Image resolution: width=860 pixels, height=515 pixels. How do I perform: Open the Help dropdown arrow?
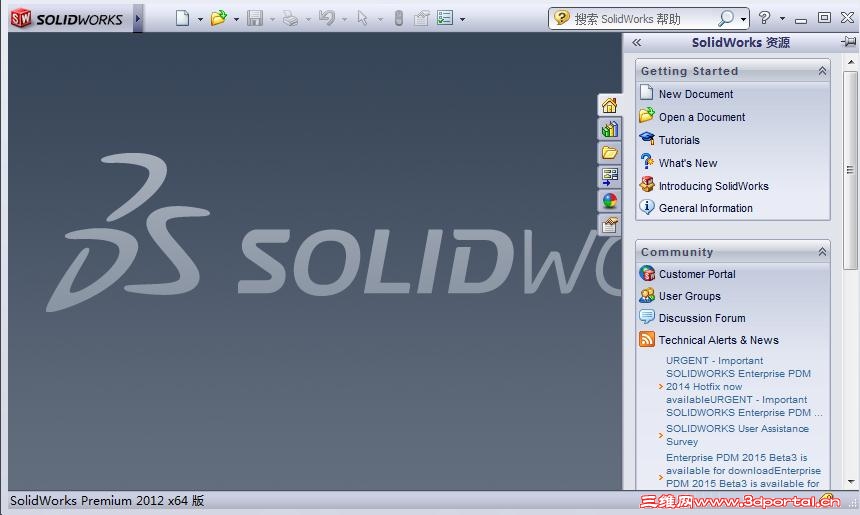pyautogui.click(x=782, y=19)
